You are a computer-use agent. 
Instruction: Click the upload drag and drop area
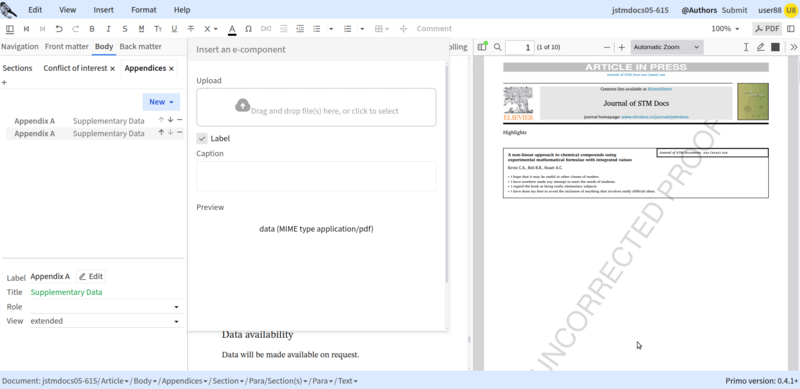tap(316, 107)
